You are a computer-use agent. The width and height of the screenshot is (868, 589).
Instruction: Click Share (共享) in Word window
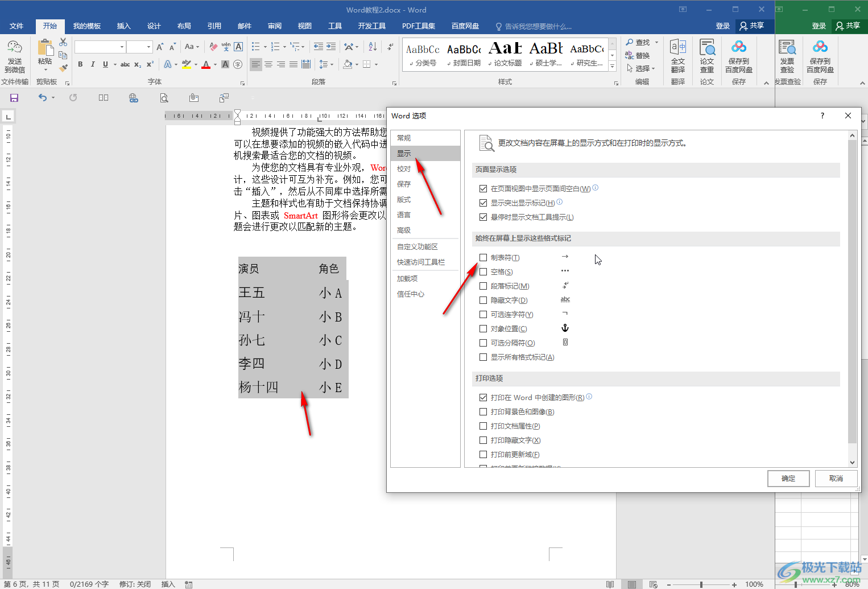(752, 26)
